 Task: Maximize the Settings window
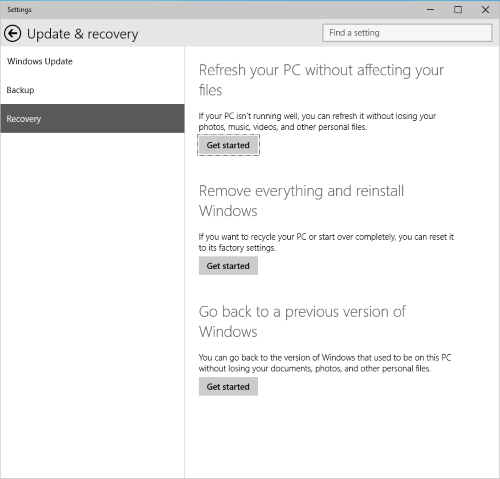click(x=458, y=10)
